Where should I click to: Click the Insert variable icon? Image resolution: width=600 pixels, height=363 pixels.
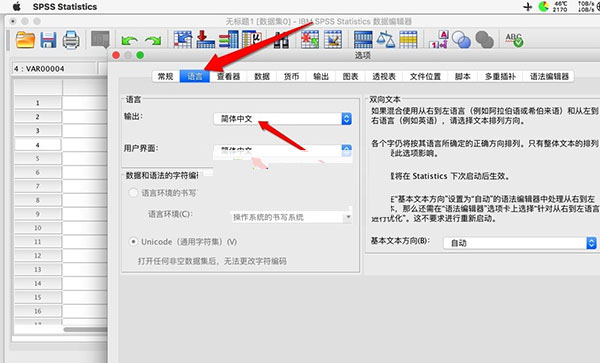(333, 39)
